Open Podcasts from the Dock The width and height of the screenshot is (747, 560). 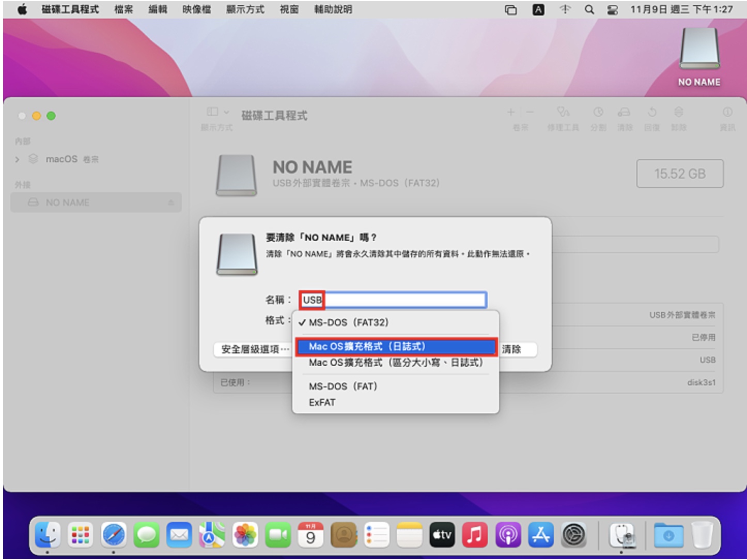pos(508,535)
